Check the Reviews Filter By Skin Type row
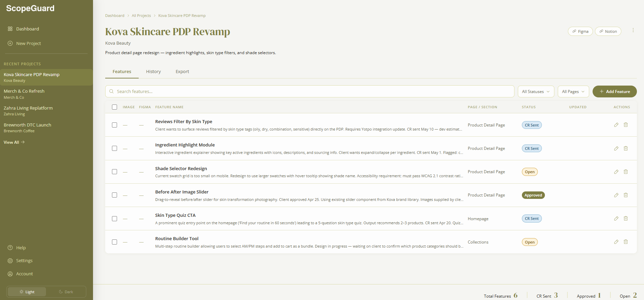The width and height of the screenshot is (644, 300). coord(115,125)
